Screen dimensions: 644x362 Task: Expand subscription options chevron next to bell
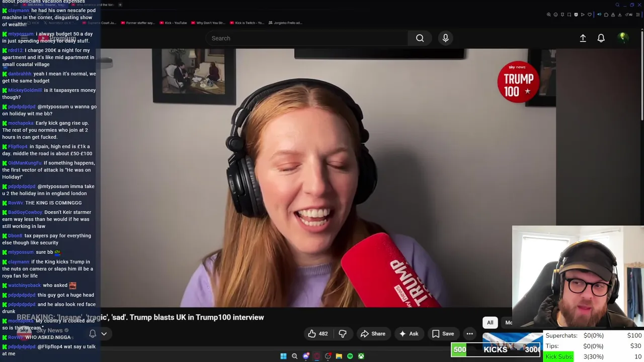[x=104, y=334]
